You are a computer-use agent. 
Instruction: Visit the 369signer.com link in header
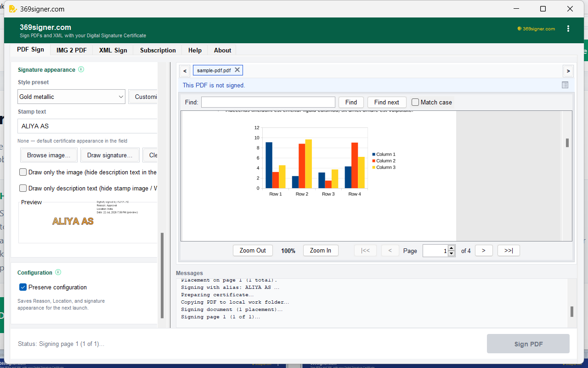point(536,29)
